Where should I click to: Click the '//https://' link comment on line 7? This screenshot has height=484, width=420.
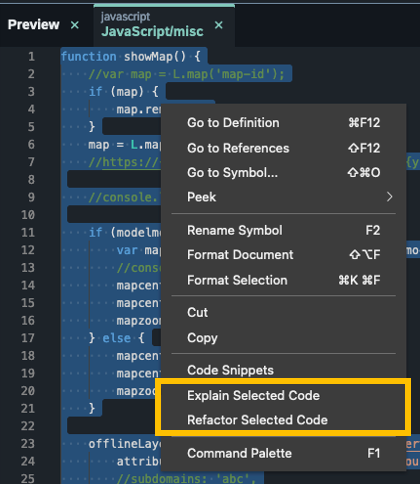(125, 162)
